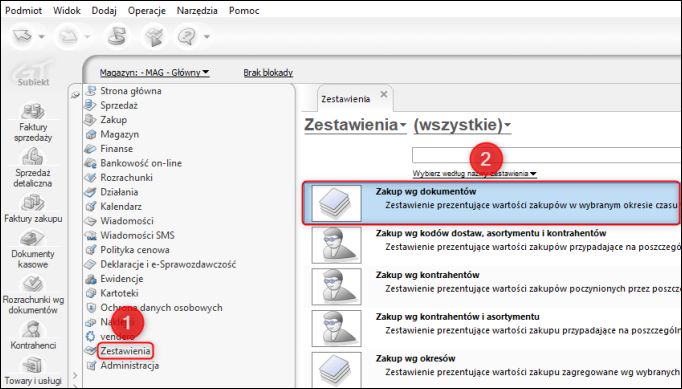Click Zakup wg okresów thumbnail
The height and width of the screenshot is (389, 682).
pyautogui.click(x=336, y=370)
